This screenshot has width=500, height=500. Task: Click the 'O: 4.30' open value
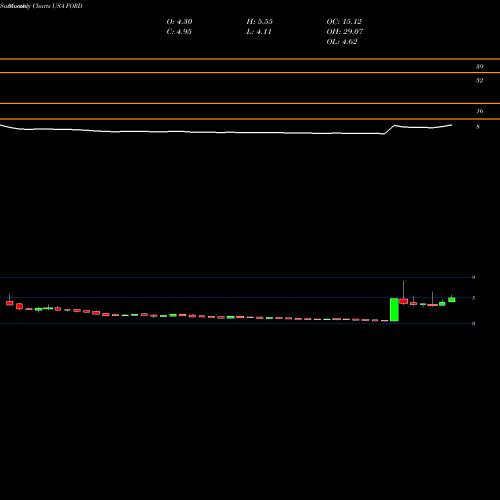pos(179,22)
